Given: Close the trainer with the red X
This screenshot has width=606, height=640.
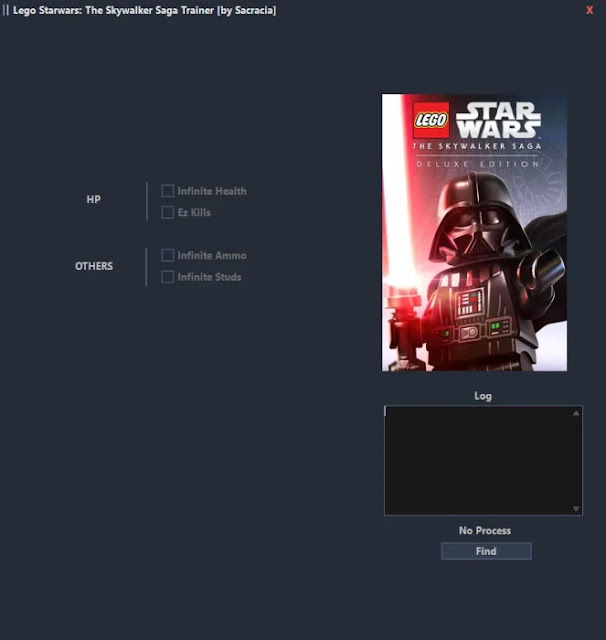Looking at the screenshot, I should point(589,10).
